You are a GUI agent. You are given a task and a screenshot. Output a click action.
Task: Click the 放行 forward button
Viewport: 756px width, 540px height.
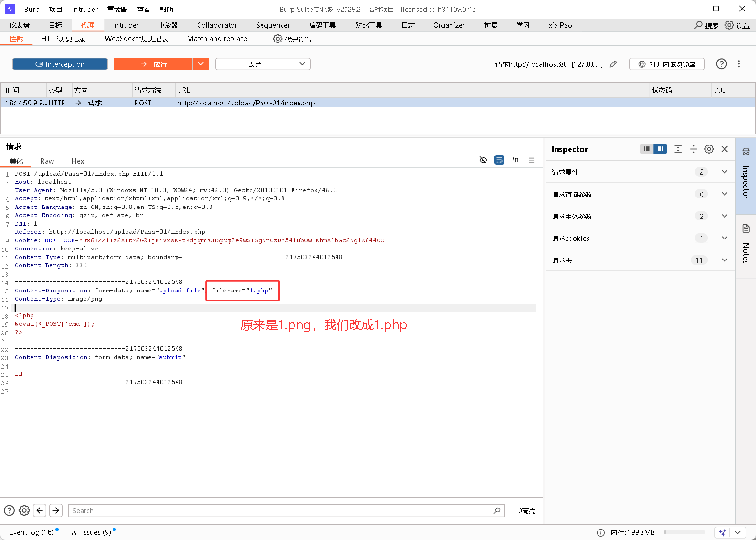[x=153, y=64]
